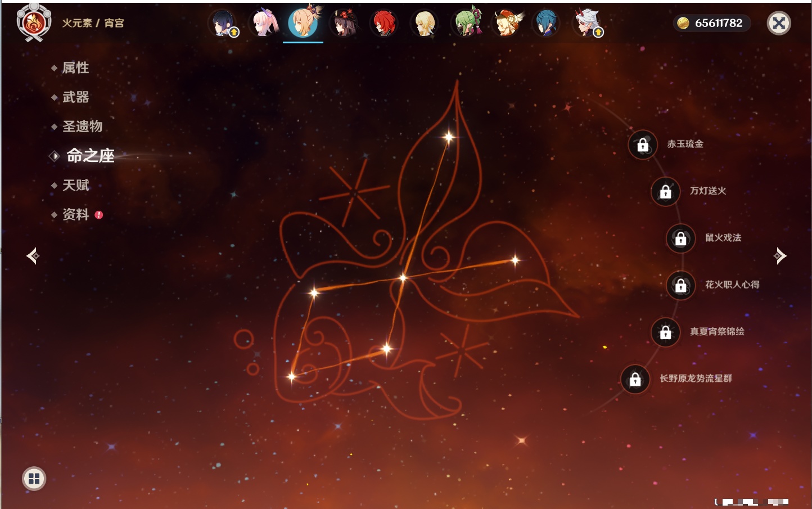
Task: Click the lock icon for 万灯送火
Action: tap(665, 192)
